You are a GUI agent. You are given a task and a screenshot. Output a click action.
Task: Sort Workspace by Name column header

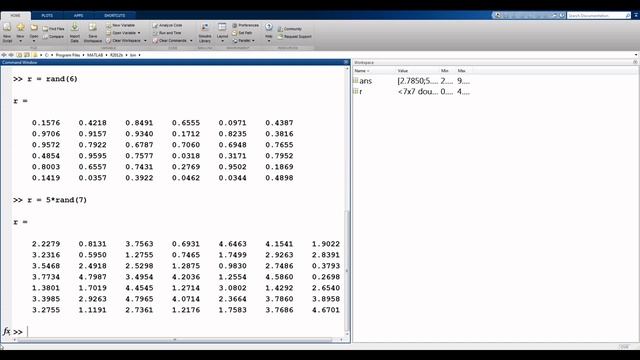point(374,71)
